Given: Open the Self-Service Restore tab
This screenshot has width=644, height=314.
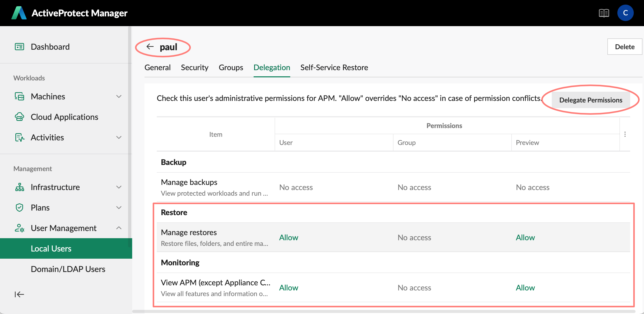Looking at the screenshot, I should pyautogui.click(x=334, y=67).
